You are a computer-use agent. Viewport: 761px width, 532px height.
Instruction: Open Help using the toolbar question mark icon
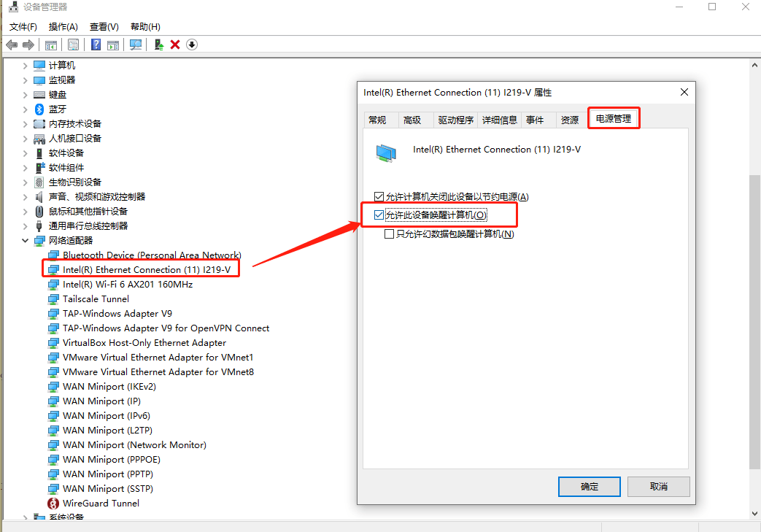click(x=96, y=45)
